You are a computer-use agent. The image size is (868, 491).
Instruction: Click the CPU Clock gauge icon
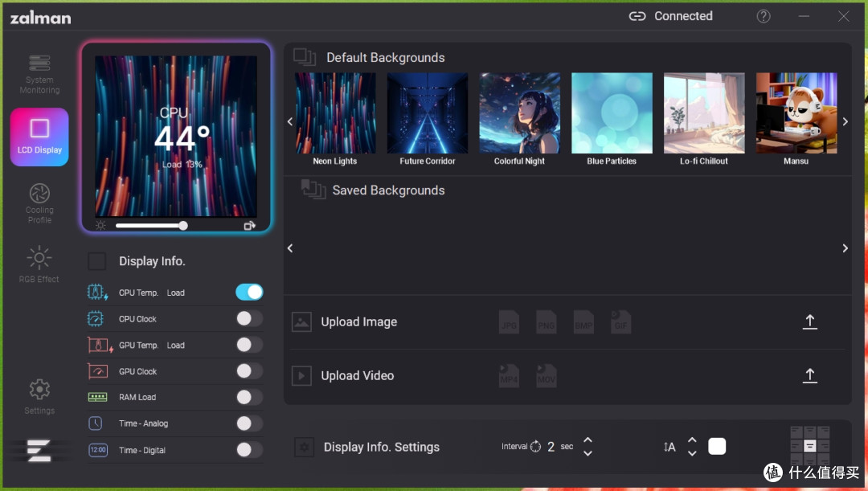95,319
